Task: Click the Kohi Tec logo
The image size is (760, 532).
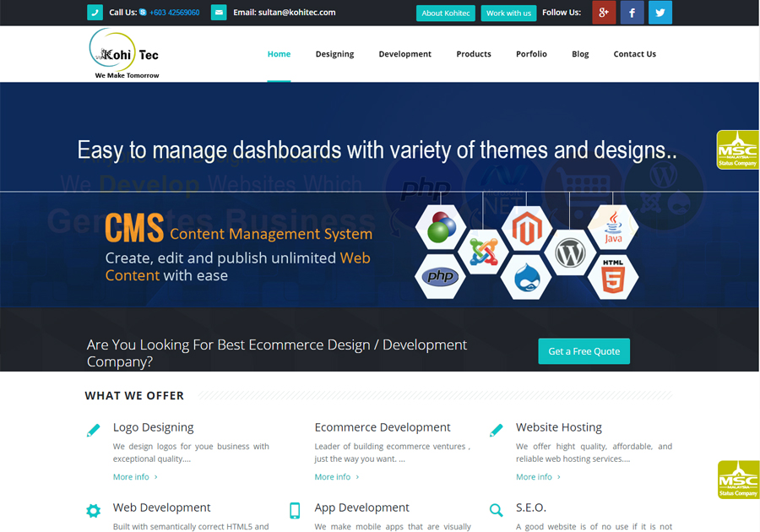Action: (x=125, y=54)
